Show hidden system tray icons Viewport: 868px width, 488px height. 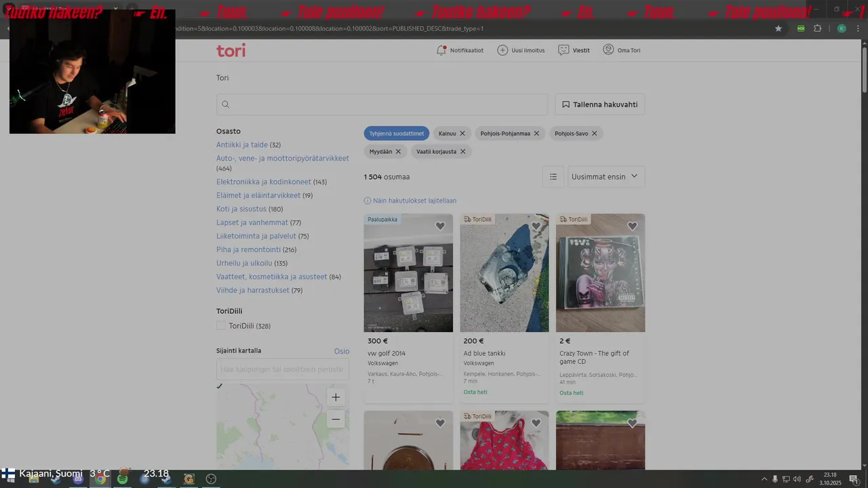click(x=764, y=479)
